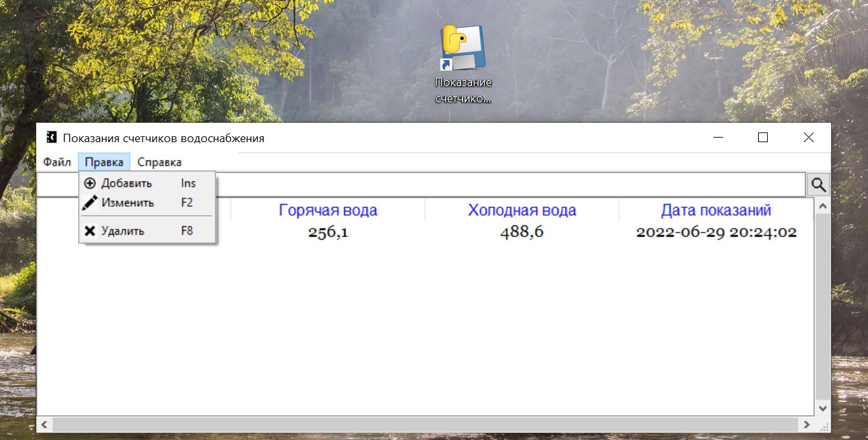Image resolution: width=868 pixels, height=440 pixels.
Task: Click the horizontal scrollbar right arrow
Action: (807, 424)
